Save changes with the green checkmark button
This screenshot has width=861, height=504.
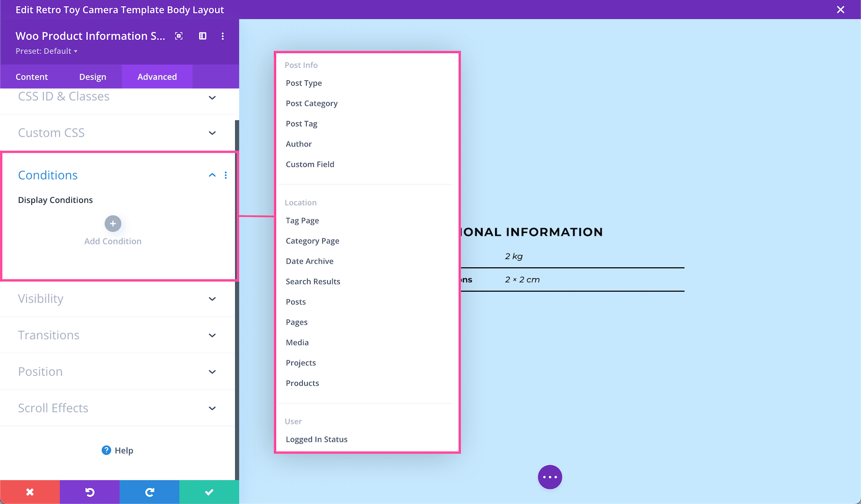(209, 492)
